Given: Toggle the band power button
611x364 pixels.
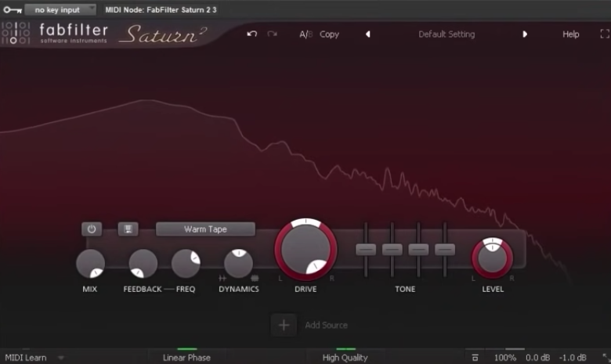Looking at the screenshot, I should 92,229.
